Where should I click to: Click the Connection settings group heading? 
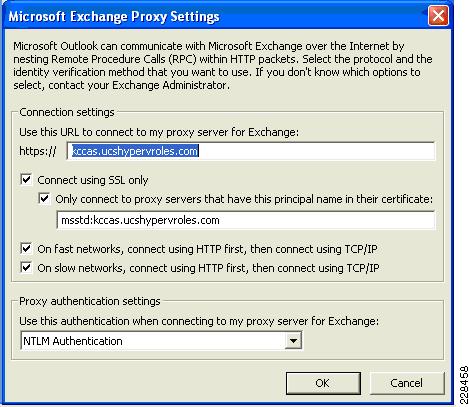click(x=67, y=112)
